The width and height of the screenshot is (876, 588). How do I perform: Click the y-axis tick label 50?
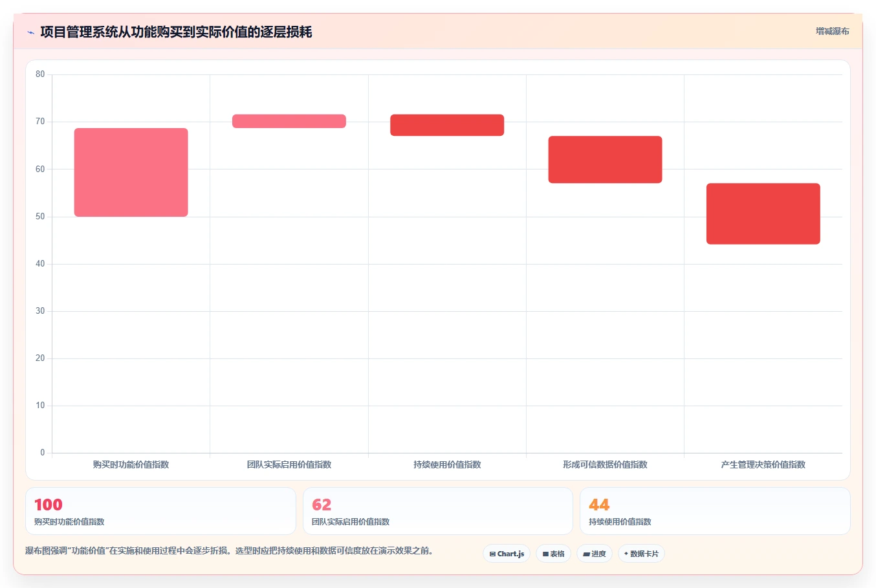pyautogui.click(x=40, y=217)
